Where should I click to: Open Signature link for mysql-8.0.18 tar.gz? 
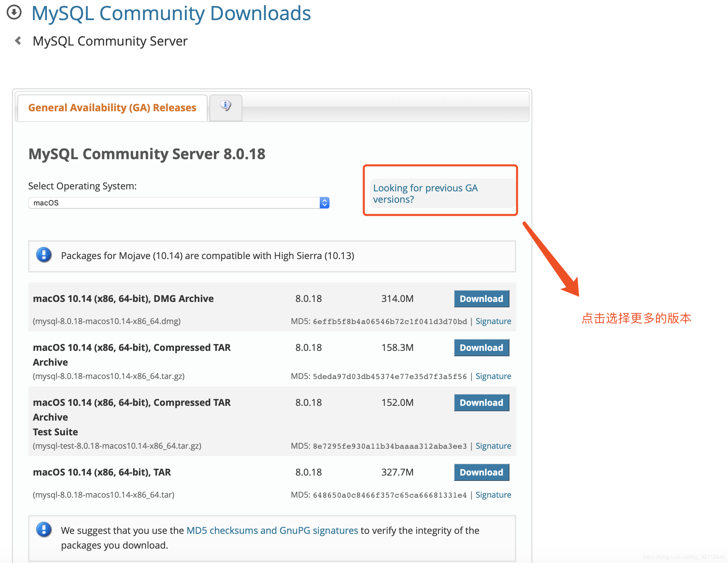point(493,376)
